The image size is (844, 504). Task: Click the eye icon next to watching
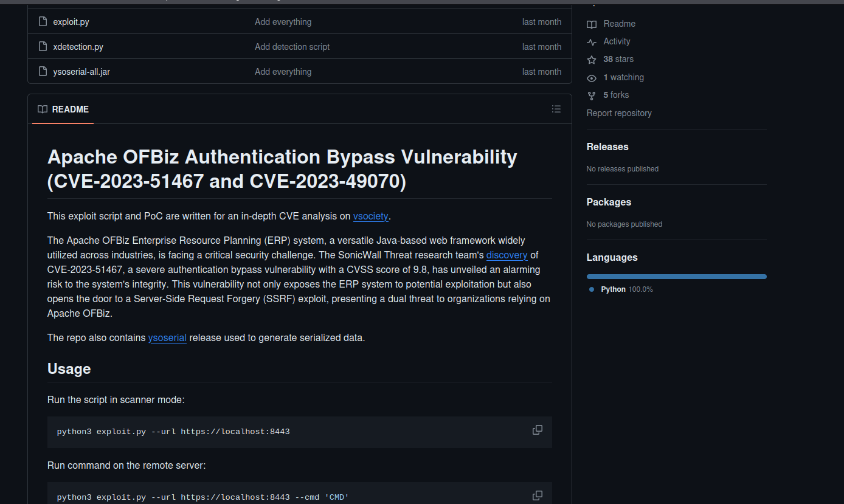(x=591, y=78)
